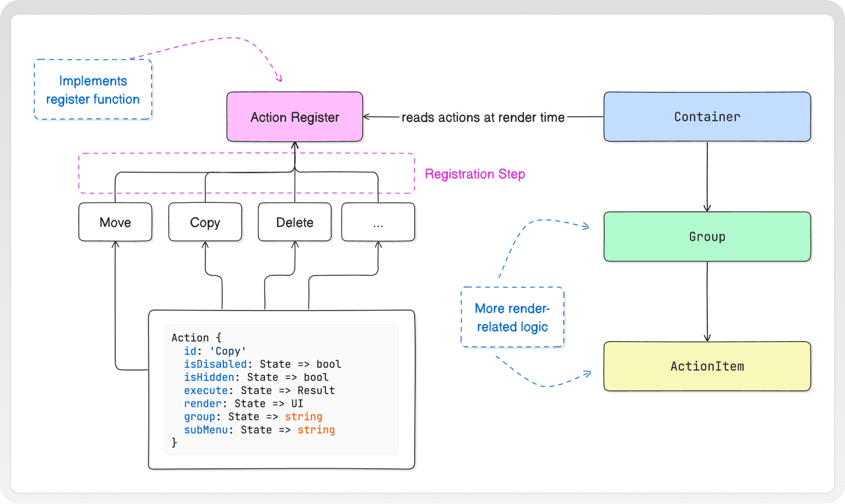The height and width of the screenshot is (504, 845).
Task: Click the pink Action Register box
Action: click(x=295, y=117)
